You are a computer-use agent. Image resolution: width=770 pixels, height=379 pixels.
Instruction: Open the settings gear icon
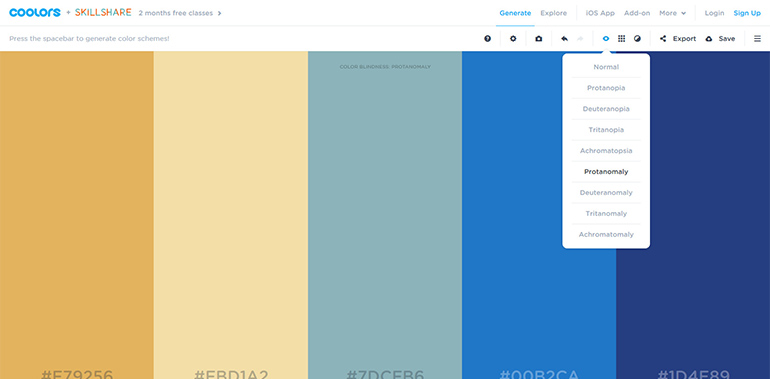coord(513,38)
